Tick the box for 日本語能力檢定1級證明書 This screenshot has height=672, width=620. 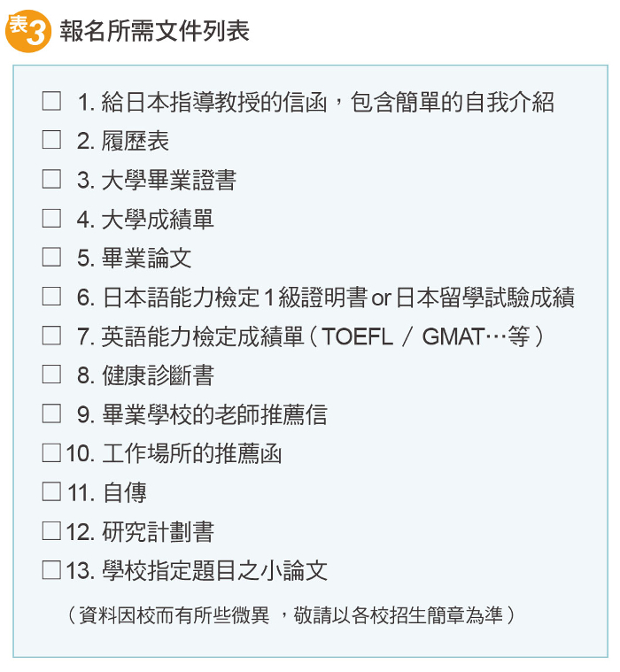(x=51, y=296)
